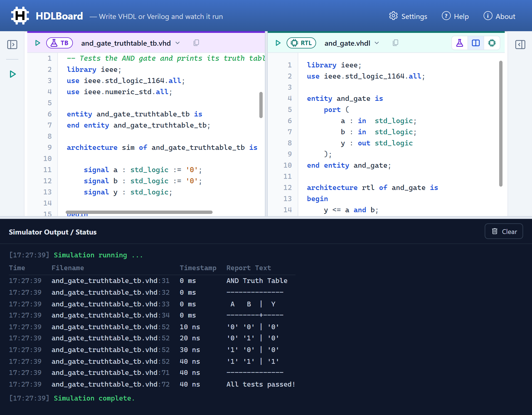Run the RTL file play icon
532x415 pixels.
(278, 43)
